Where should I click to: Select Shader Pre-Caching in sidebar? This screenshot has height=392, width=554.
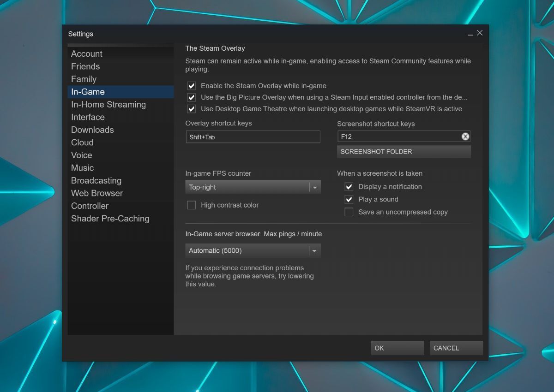(110, 219)
